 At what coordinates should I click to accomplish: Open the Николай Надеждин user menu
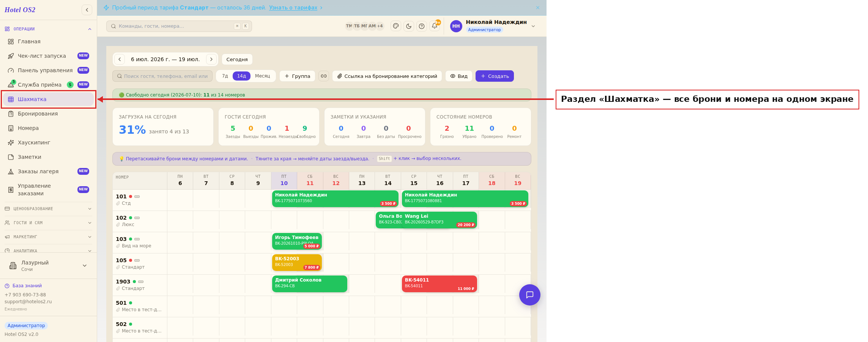point(493,26)
